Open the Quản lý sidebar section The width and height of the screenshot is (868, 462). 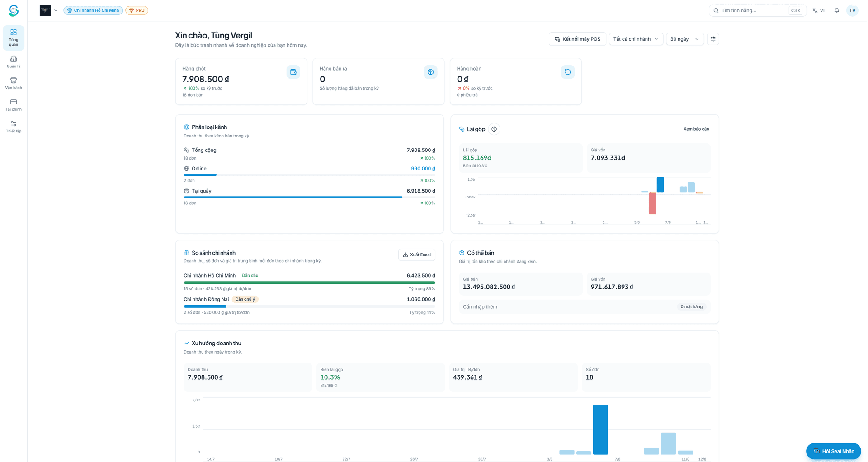14,62
